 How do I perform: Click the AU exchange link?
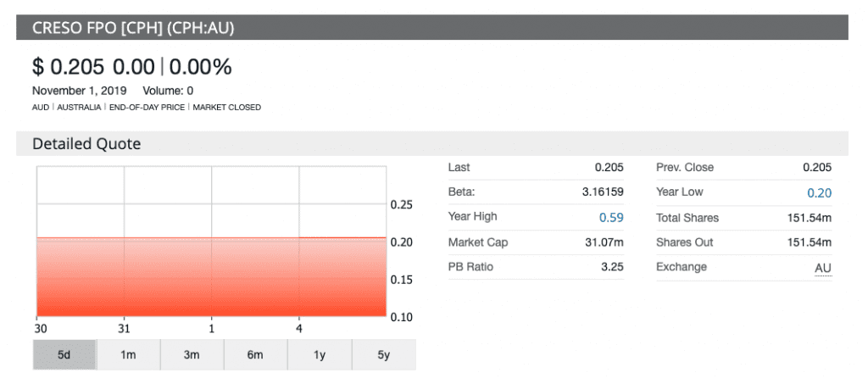822,267
